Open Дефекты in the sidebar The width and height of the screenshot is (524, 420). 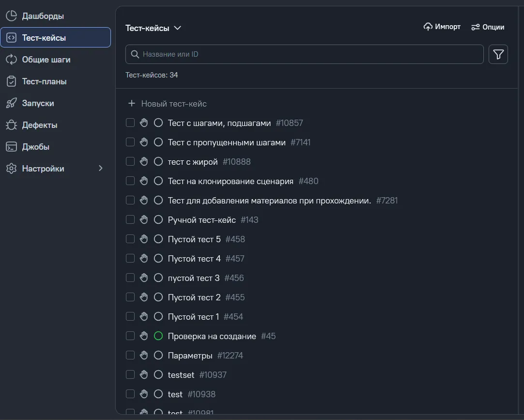click(x=56, y=125)
